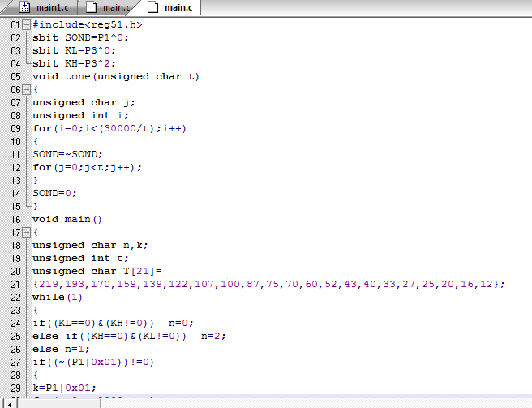Click the closing brace on line 13
The image size is (532, 408).
[x=36, y=181]
